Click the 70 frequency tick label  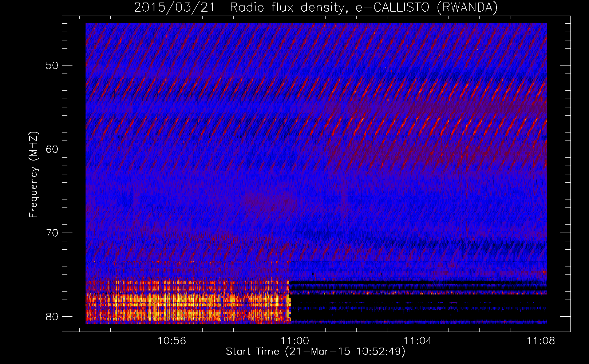click(52, 233)
